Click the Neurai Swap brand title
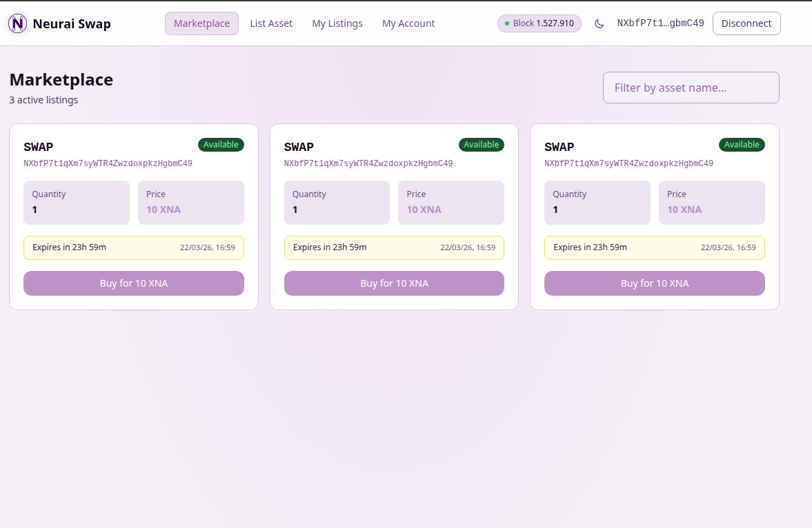 (72, 24)
